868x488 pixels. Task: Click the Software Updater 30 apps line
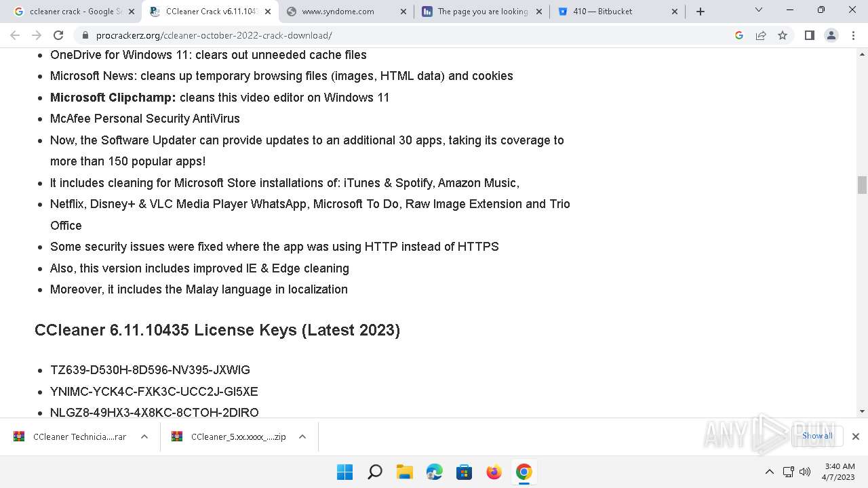tap(307, 150)
